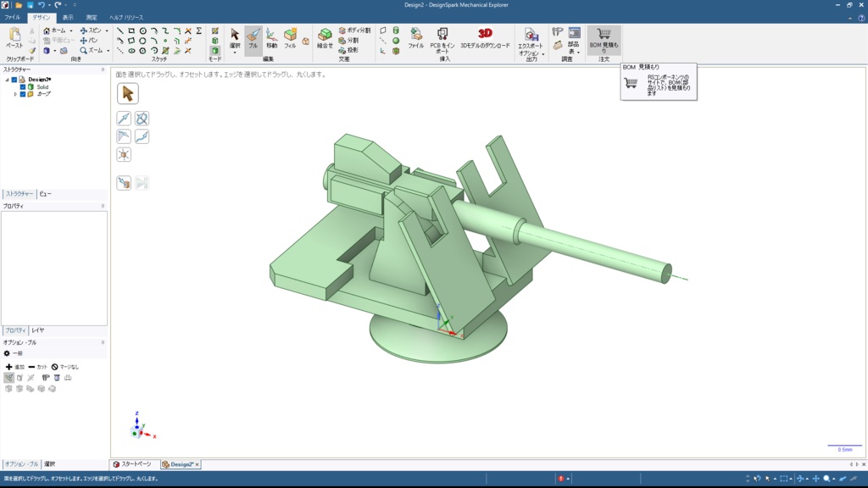Click the undo icon in title bar
Screen dimensions: 868x488
point(41,5)
